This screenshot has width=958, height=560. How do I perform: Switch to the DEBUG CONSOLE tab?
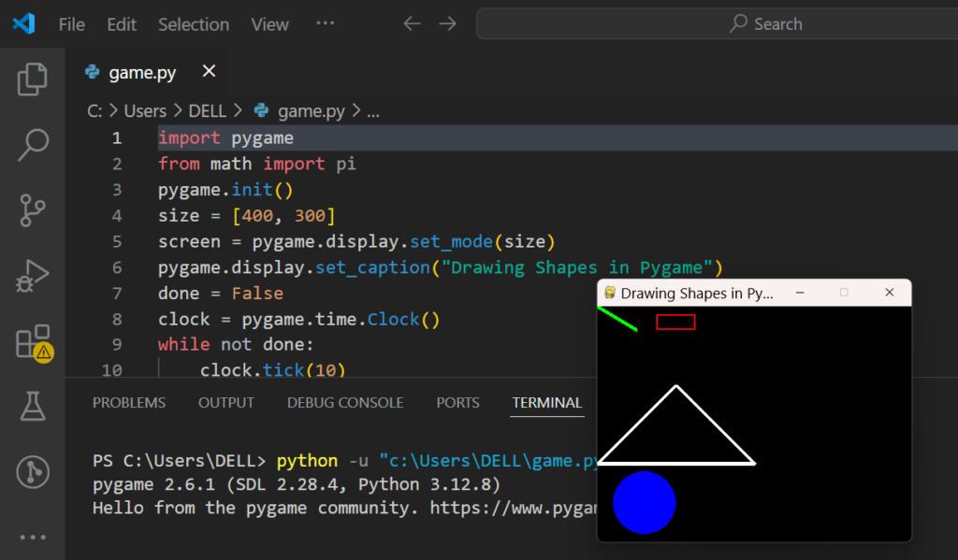click(345, 402)
